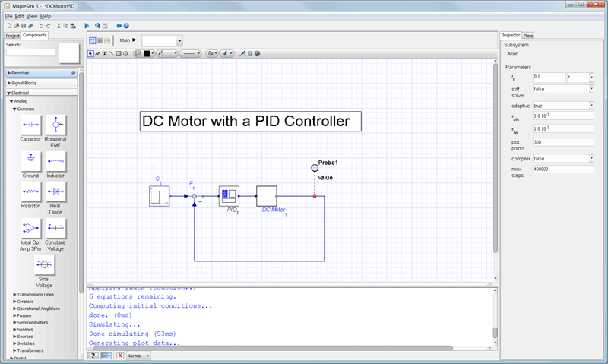Click the console help question-mark button

[x=93, y=356]
